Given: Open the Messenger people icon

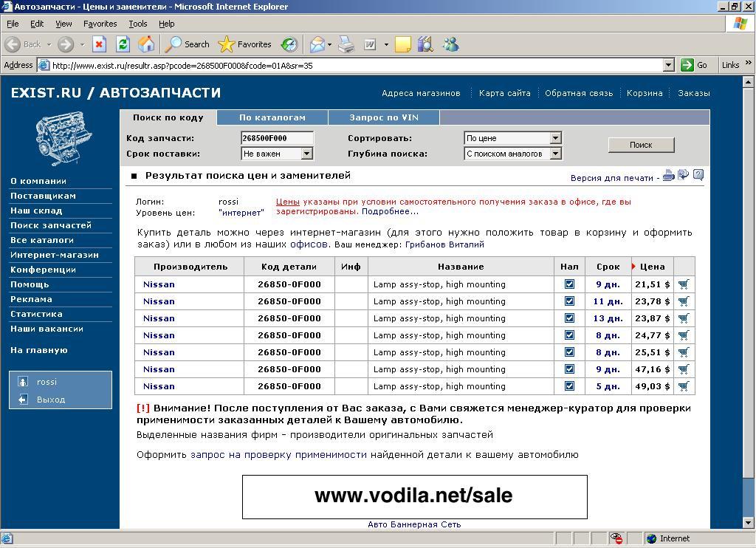Looking at the screenshot, I should click(451, 44).
